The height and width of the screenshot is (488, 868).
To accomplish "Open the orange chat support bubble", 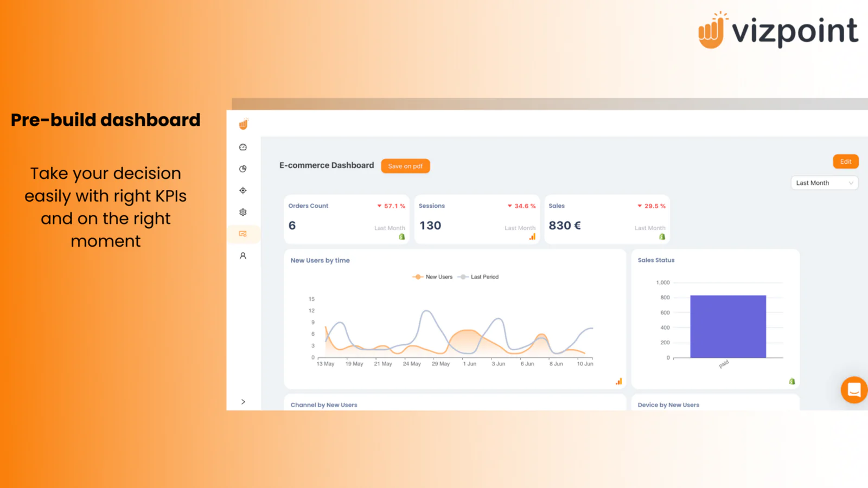I will pos(854,390).
